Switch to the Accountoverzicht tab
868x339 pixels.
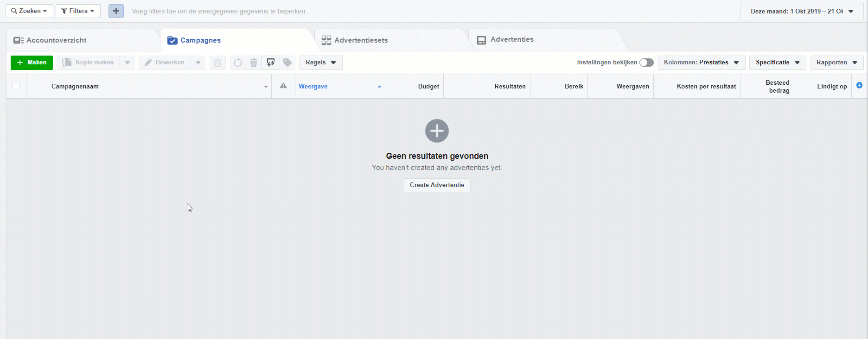pos(56,40)
